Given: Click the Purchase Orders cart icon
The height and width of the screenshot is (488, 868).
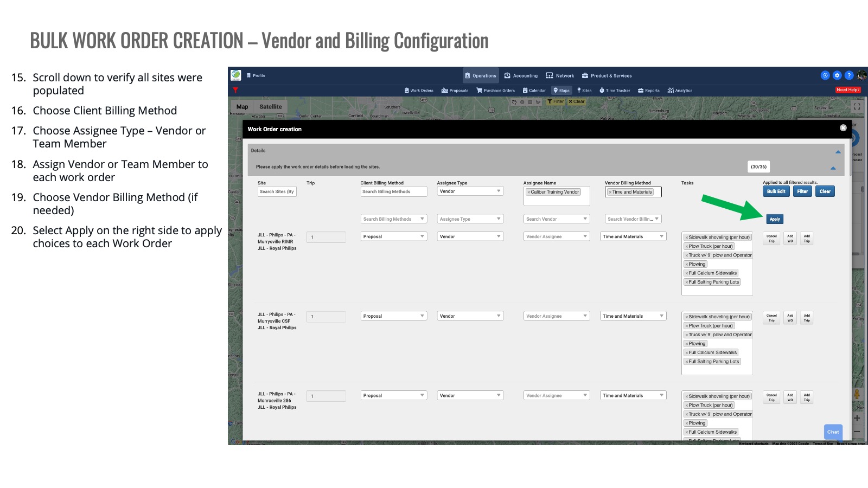Looking at the screenshot, I should tap(479, 91).
